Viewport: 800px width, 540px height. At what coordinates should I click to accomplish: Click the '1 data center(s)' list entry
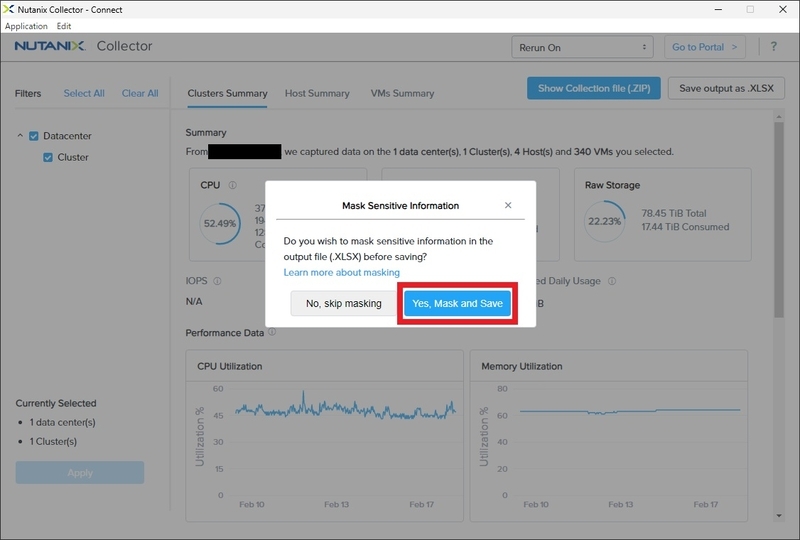(x=62, y=423)
